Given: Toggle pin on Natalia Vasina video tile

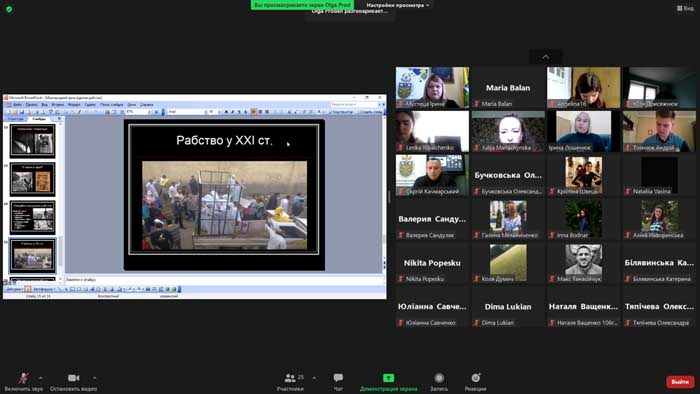Looking at the screenshot, I should tap(659, 175).
